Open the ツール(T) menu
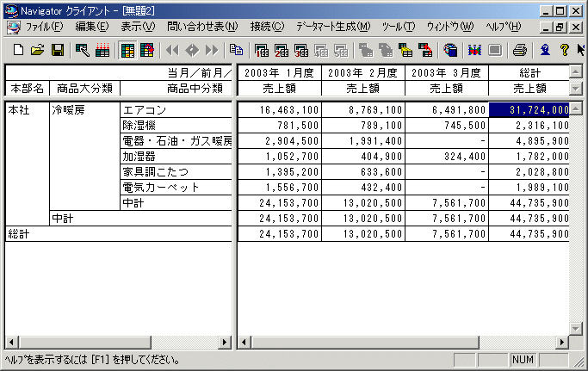This screenshot has height=371, width=588. coord(399,27)
